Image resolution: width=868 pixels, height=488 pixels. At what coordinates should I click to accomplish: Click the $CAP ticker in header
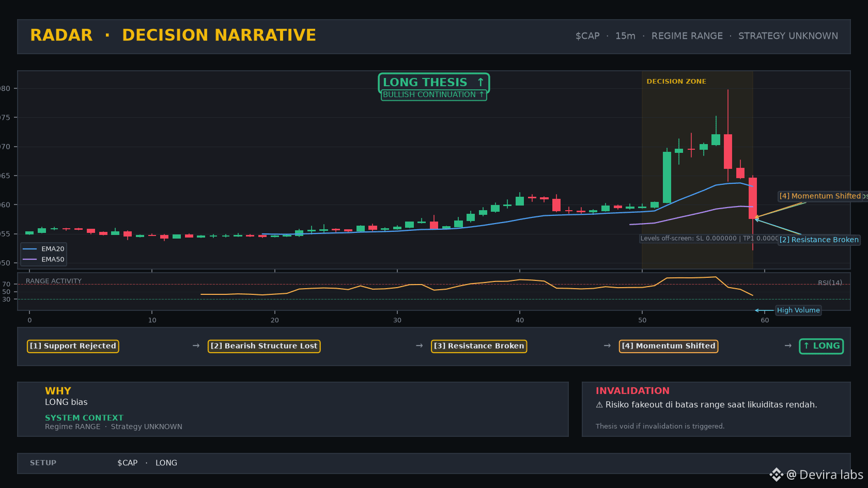click(x=587, y=36)
